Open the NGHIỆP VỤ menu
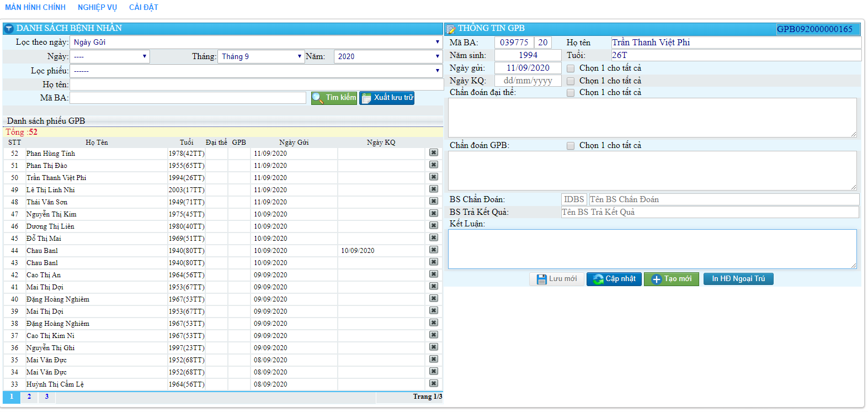The width and height of the screenshot is (868, 412). (x=97, y=7)
